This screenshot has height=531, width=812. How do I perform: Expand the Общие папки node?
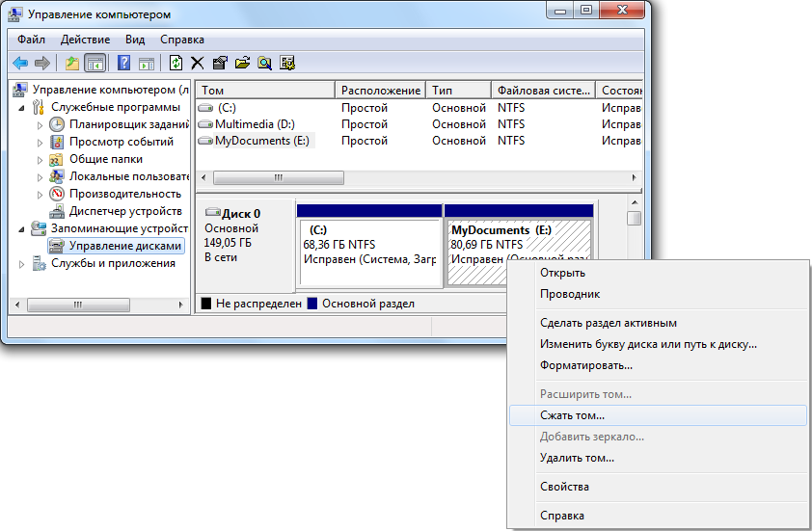click(x=40, y=160)
